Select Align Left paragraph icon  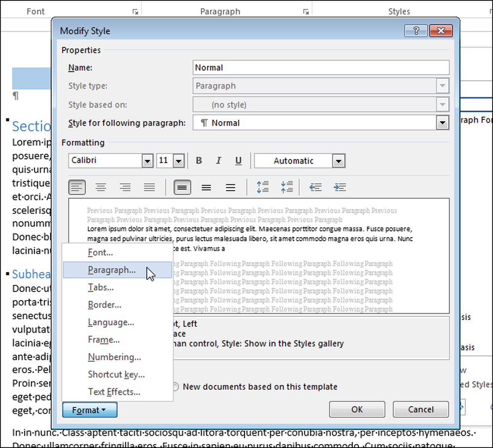(x=77, y=188)
